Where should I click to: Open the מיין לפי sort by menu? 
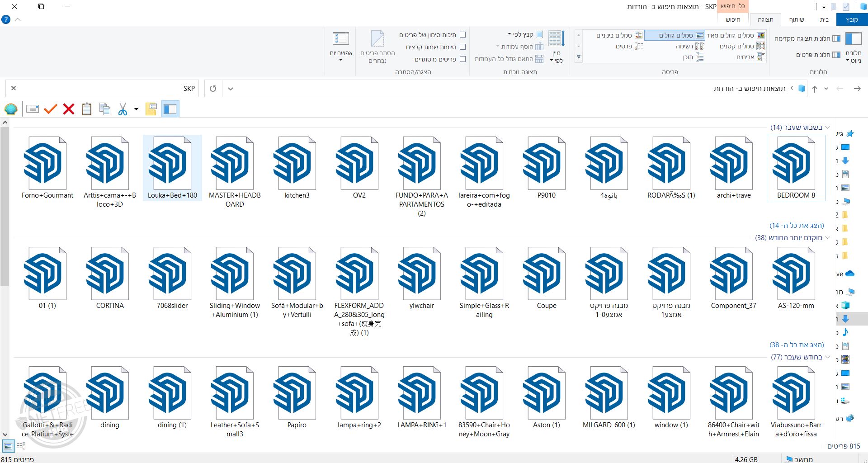coord(556,47)
